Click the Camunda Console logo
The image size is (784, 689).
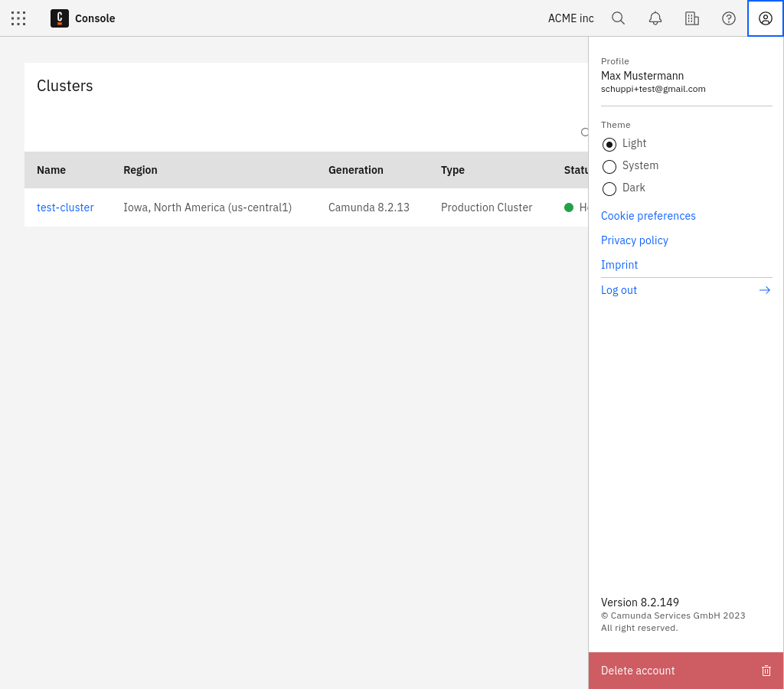pyautogui.click(x=60, y=18)
